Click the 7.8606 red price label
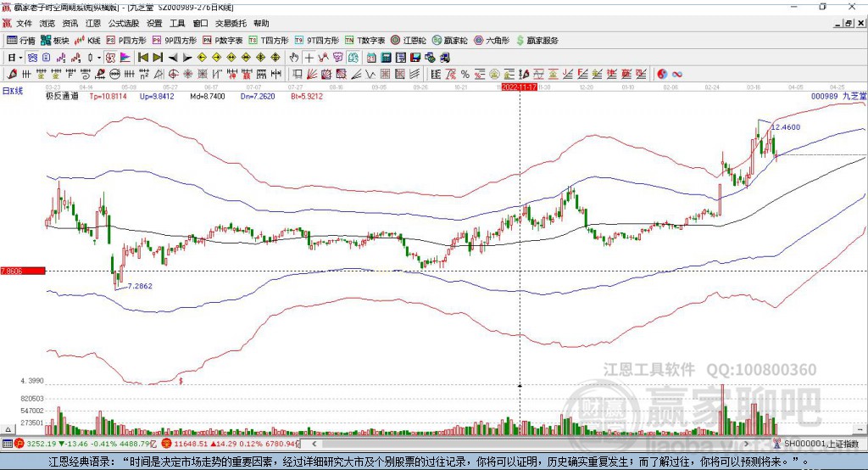868x470 pixels. 23,271
